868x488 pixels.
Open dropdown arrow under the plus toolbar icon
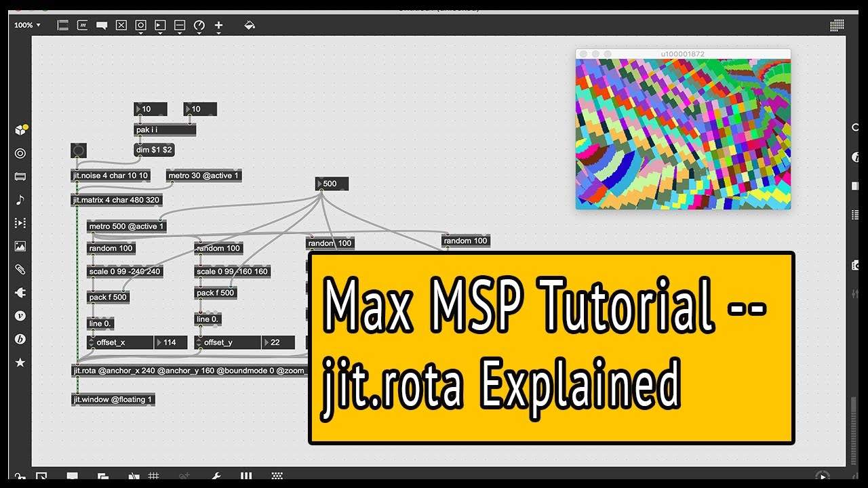click(x=218, y=33)
